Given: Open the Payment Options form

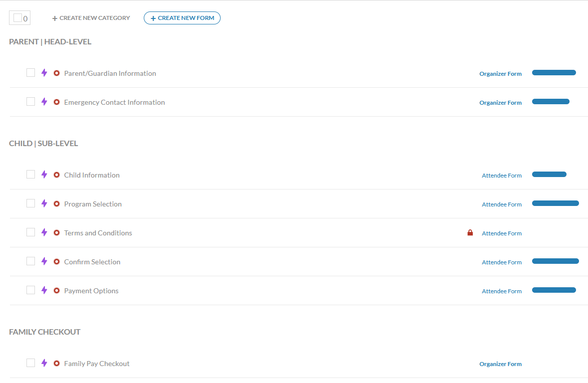Looking at the screenshot, I should [x=91, y=291].
